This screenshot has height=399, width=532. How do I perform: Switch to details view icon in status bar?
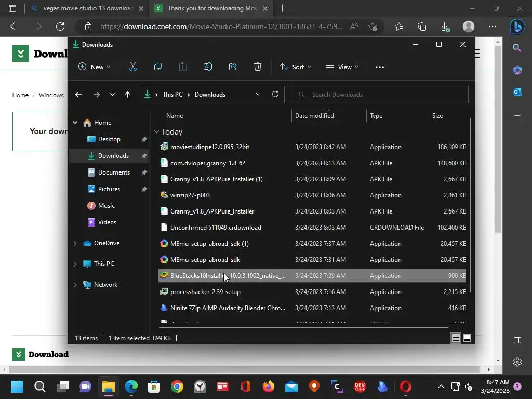pos(456,338)
